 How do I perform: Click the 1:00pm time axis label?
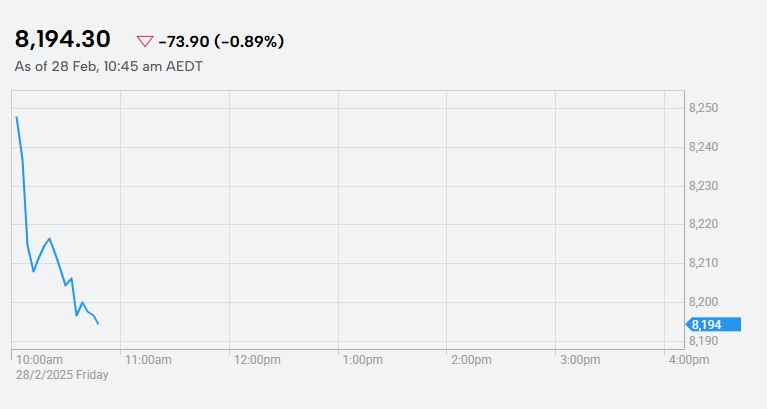coord(362,360)
